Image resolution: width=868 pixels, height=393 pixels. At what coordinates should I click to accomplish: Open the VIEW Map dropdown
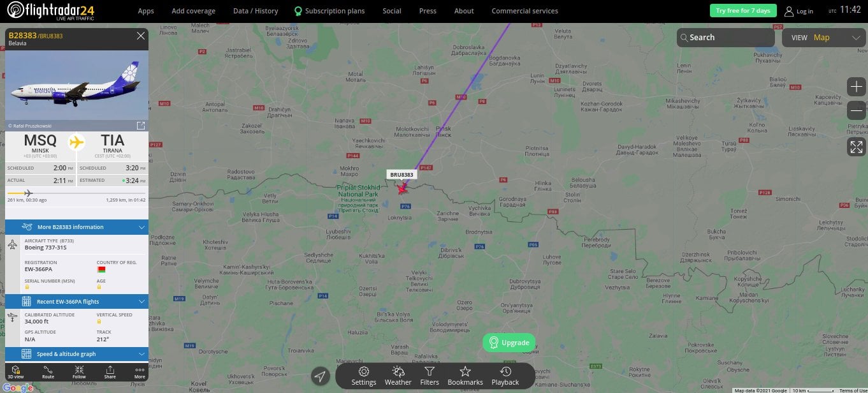(x=825, y=38)
